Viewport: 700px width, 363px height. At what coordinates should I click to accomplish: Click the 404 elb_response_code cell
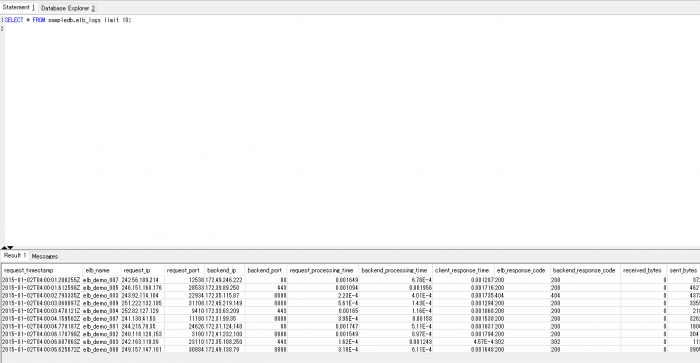pyautogui.click(x=522, y=296)
